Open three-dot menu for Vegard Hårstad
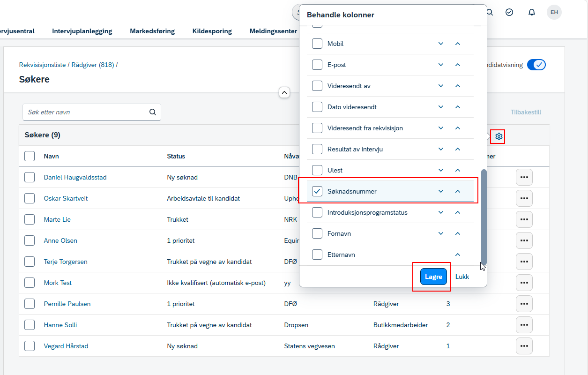588x375 pixels. [x=524, y=346]
